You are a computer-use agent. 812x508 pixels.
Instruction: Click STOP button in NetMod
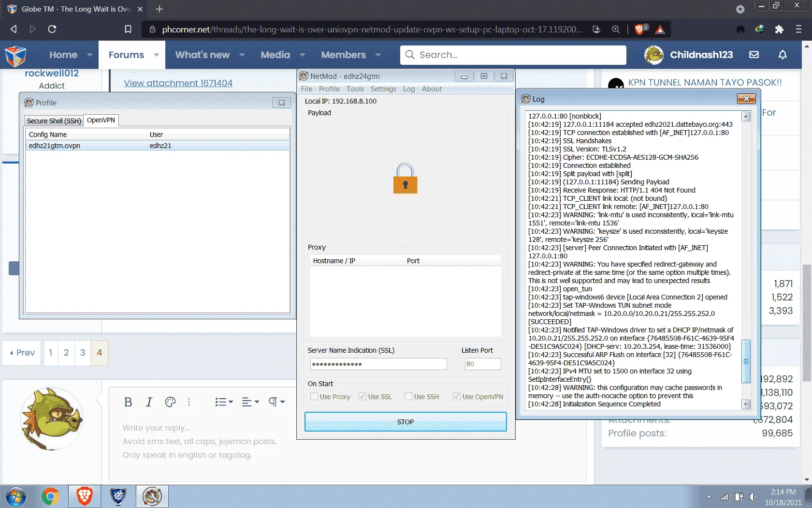(406, 422)
